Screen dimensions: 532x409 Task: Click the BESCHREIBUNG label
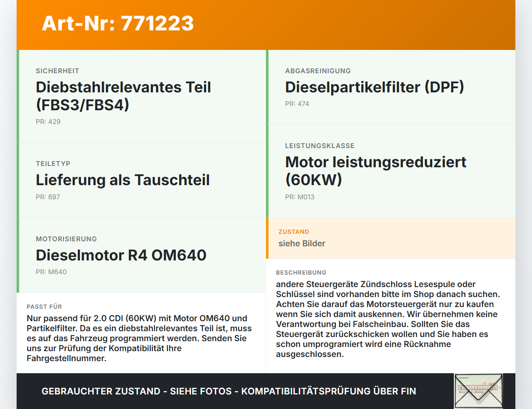coord(301,273)
